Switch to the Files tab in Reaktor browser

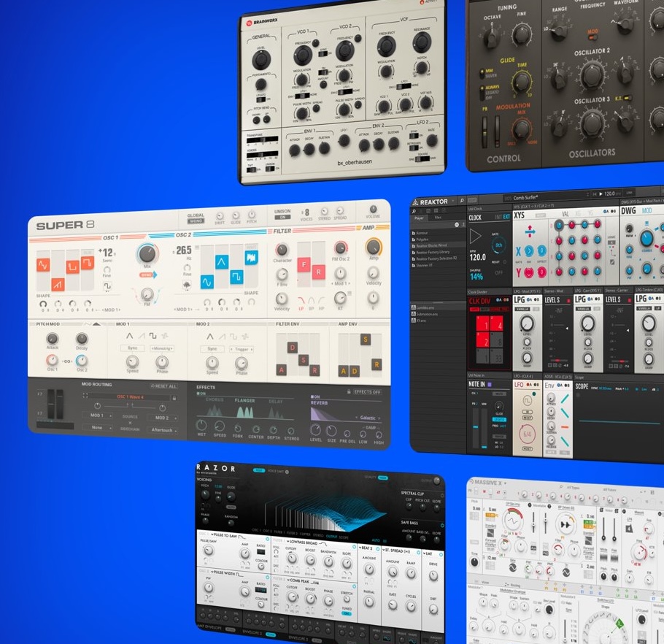point(438,218)
